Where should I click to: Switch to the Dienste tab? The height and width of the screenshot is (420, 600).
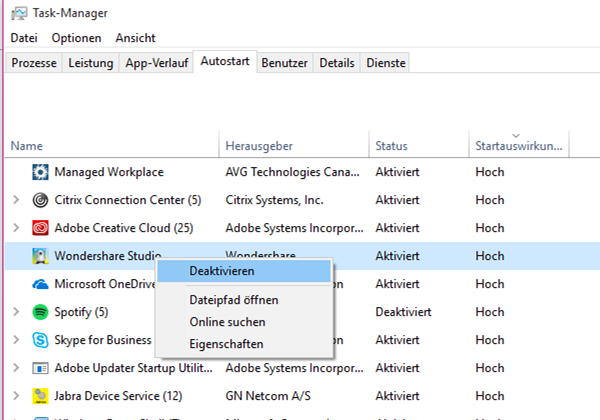click(x=386, y=63)
